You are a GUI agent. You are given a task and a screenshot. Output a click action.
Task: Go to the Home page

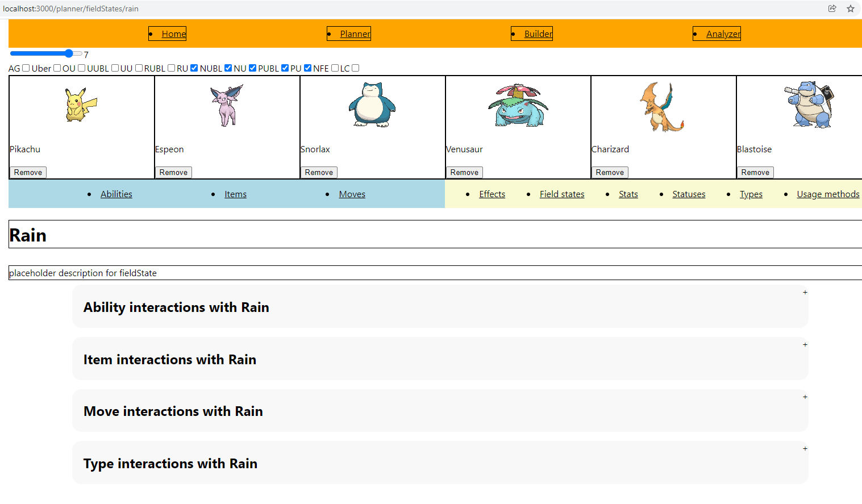(173, 34)
